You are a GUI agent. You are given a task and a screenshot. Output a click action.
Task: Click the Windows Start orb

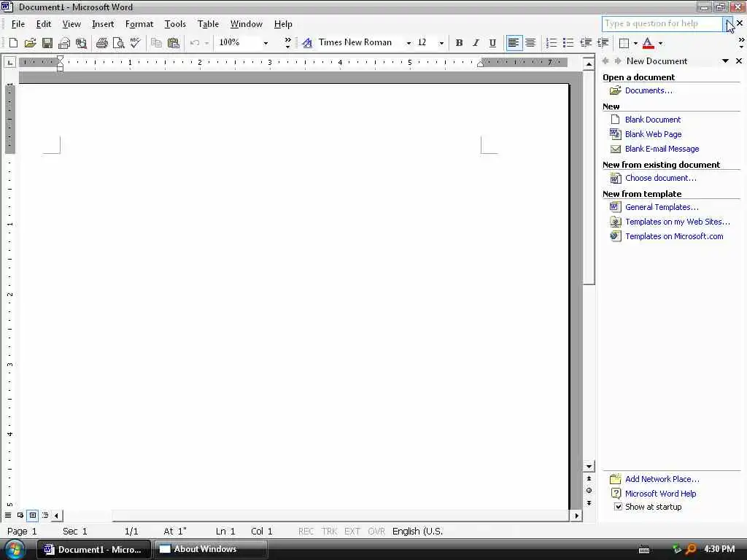coord(15,549)
